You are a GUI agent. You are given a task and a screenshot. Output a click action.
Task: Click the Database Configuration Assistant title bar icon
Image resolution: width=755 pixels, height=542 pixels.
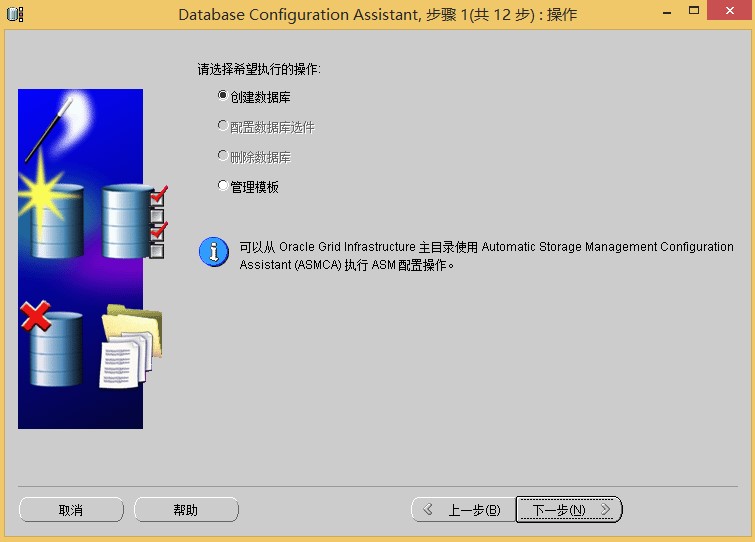point(16,14)
